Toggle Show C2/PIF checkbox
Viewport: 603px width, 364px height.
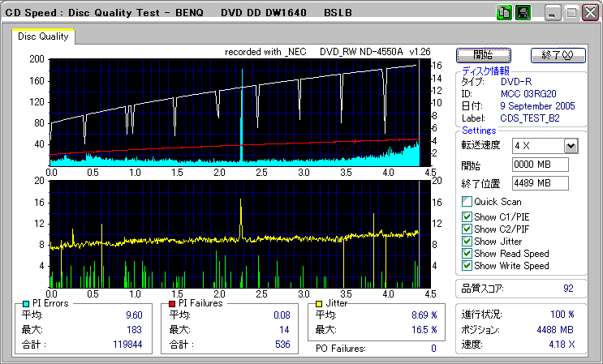467,229
